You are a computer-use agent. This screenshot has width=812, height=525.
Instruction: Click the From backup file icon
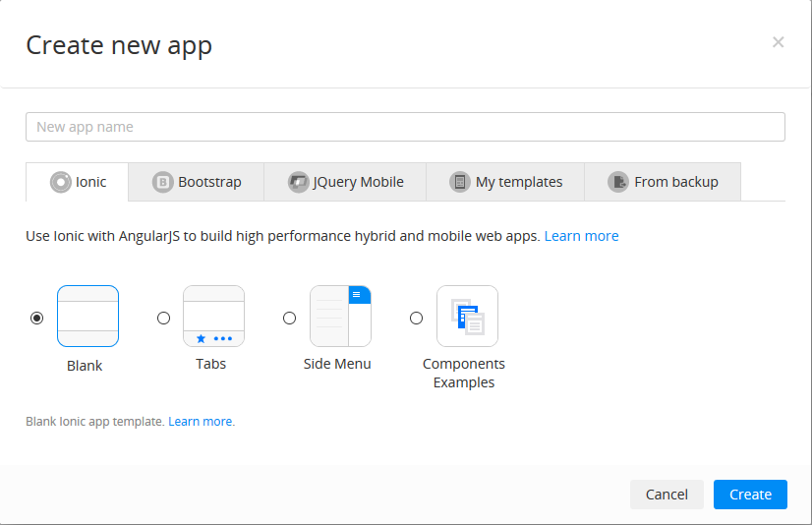click(618, 182)
